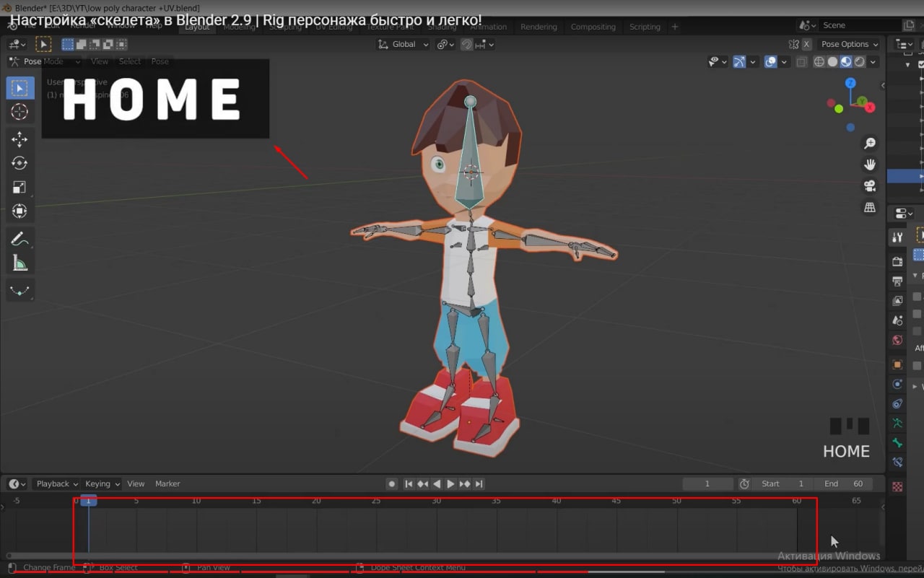Toggle auto keying record button
924x578 pixels.
click(x=391, y=483)
